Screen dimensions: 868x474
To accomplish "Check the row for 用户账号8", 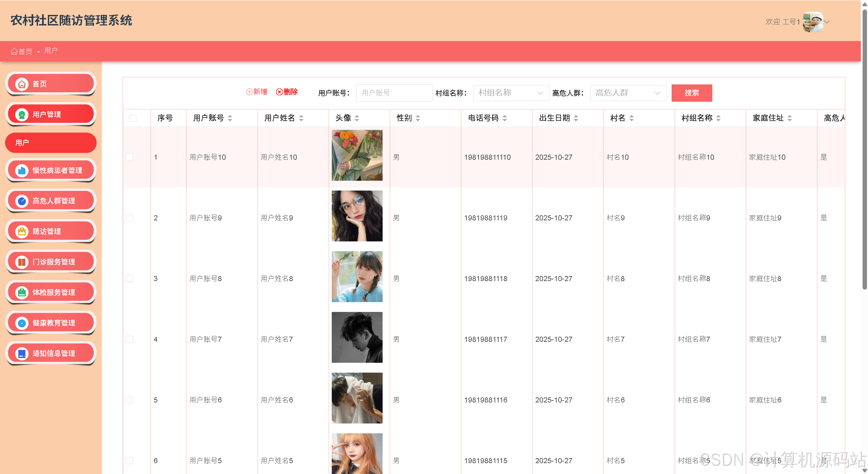I will [x=129, y=278].
